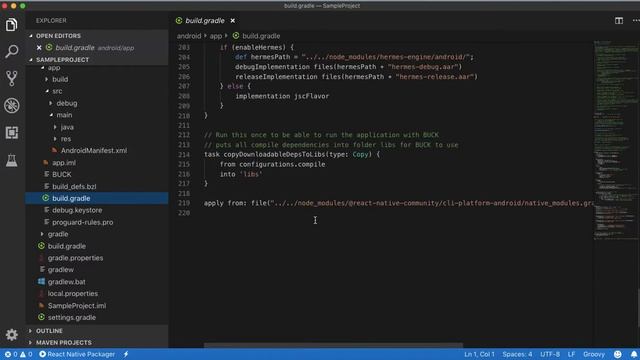Open the More Actions ellipsis menu
Screen dimensions: 640x360
[x=636, y=20]
